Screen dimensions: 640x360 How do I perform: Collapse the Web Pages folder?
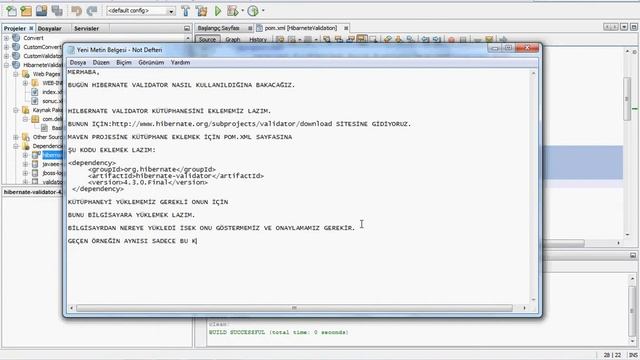pos(16,74)
